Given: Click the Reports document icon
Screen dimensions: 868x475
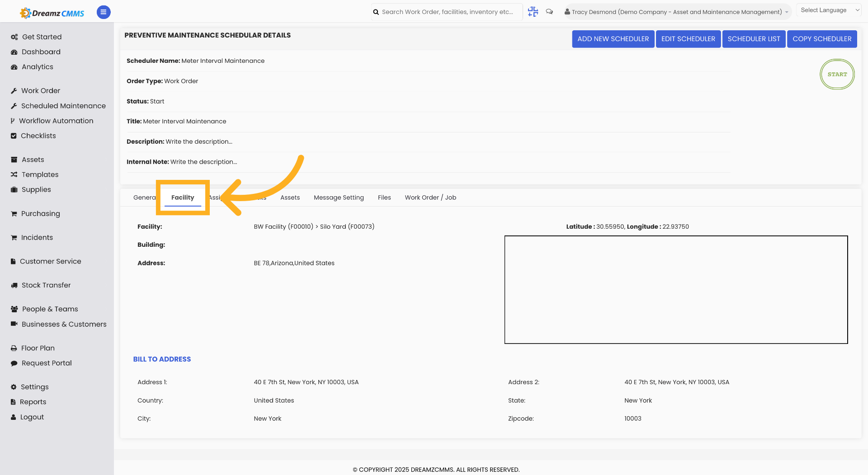Looking at the screenshot, I should tap(13, 402).
